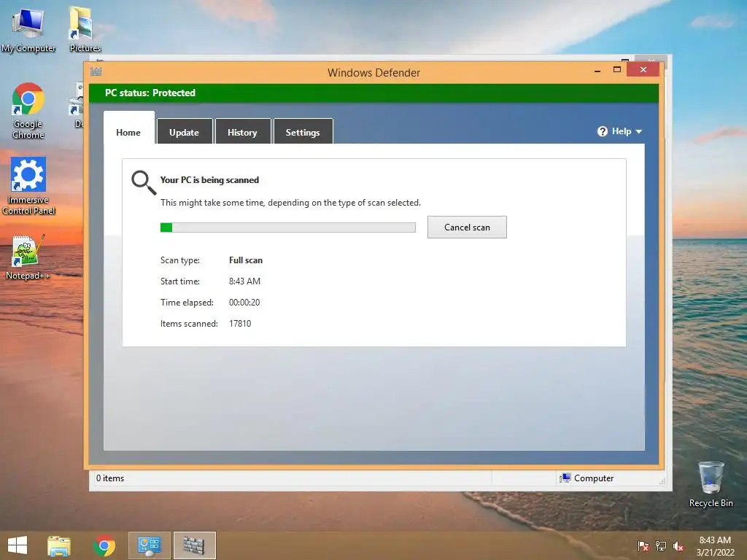Click the 'Items scanned:' label
Screen dimensions: 747x560
[189, 323]
